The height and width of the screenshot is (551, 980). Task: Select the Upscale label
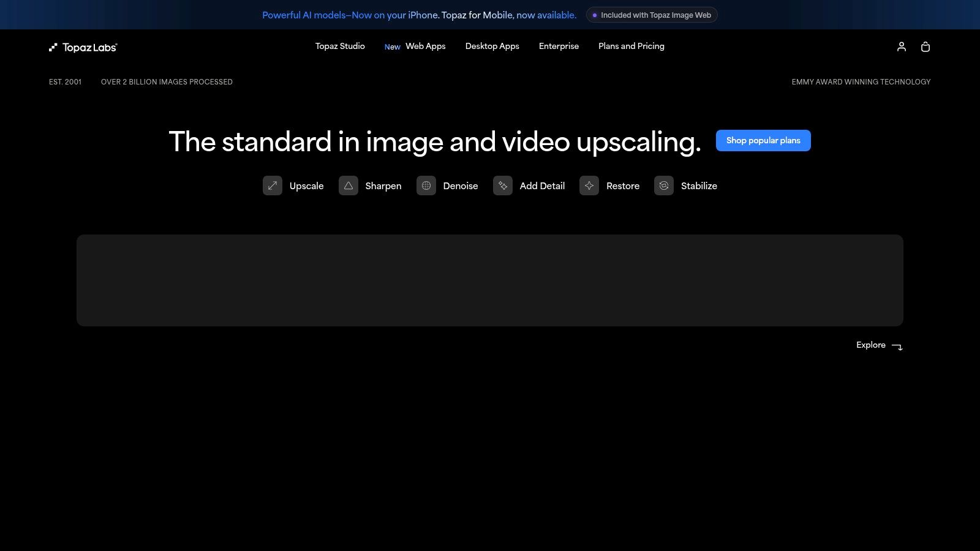pos(307,186)
